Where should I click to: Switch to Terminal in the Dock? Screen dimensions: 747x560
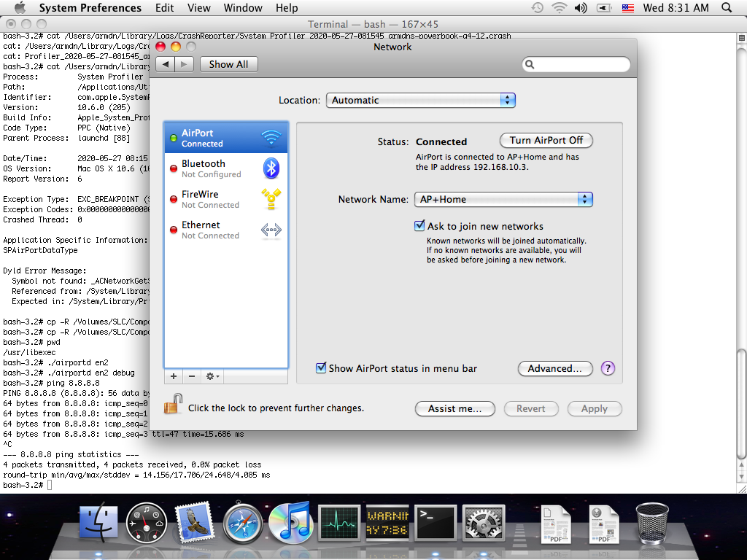436,523
